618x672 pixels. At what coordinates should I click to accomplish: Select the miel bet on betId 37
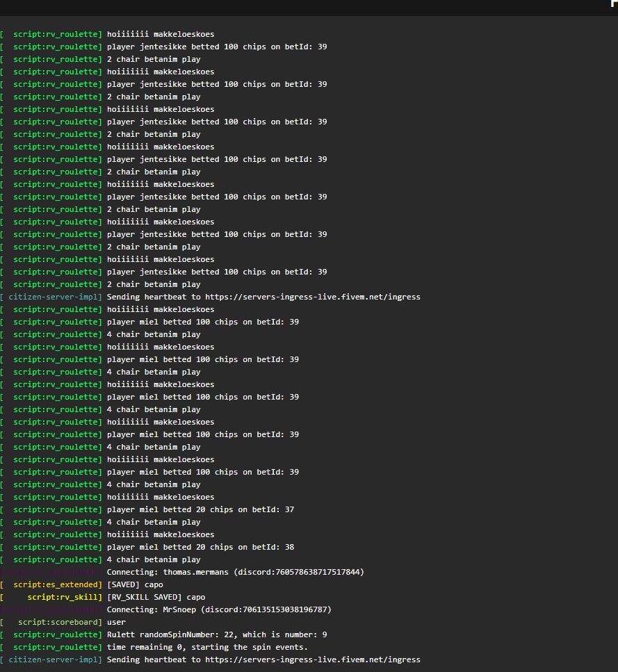200,509
